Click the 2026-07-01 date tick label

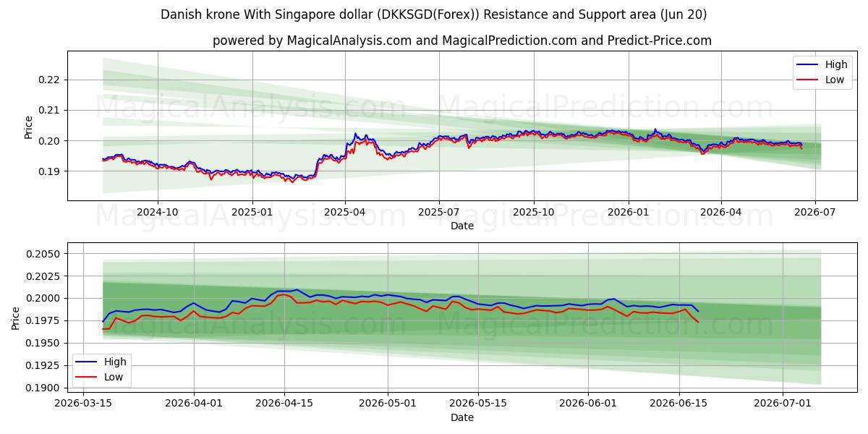point(783,404)
